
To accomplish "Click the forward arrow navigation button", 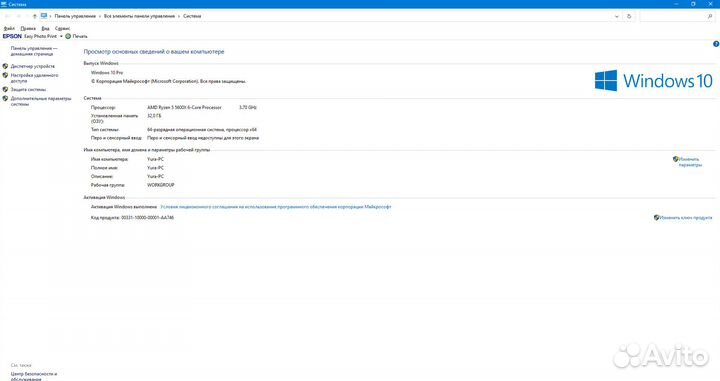I will click(x=19, y=16).
